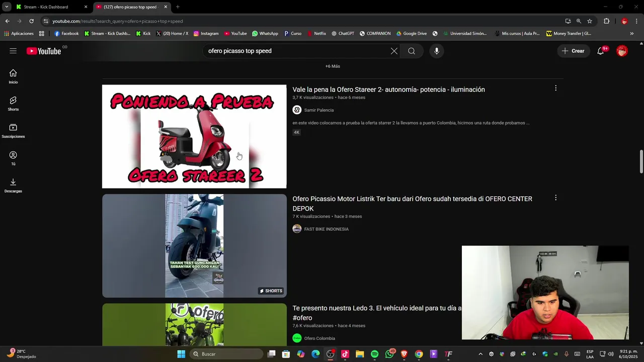
Task: Go to Inicio in the sidebar
Action: (13, 76)
